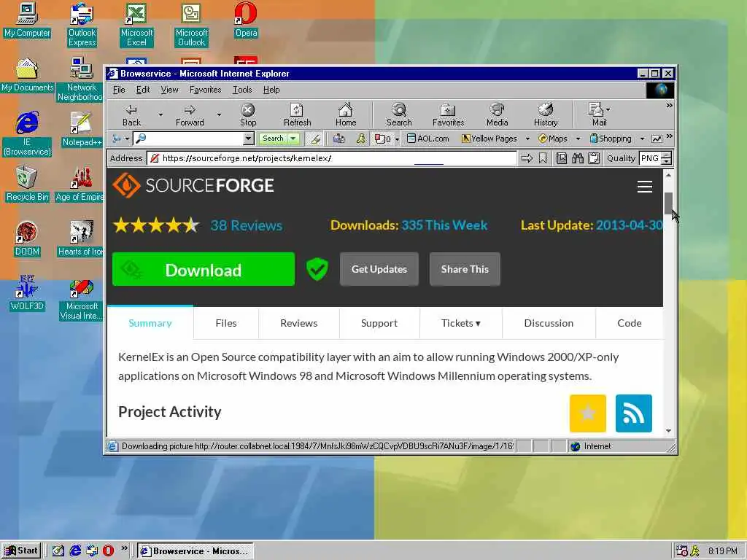Open the Favorites toolbar button
747x560 pixels.
pos(448,115)
